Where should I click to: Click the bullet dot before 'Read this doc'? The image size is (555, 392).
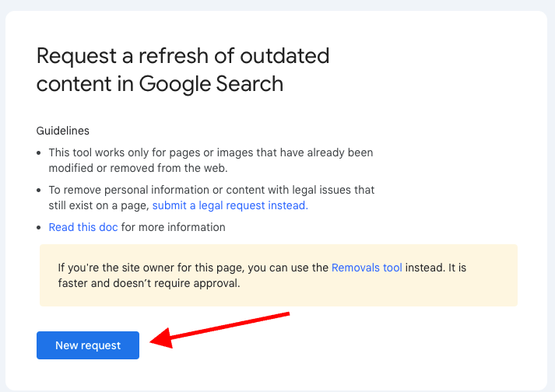(40, 227)
